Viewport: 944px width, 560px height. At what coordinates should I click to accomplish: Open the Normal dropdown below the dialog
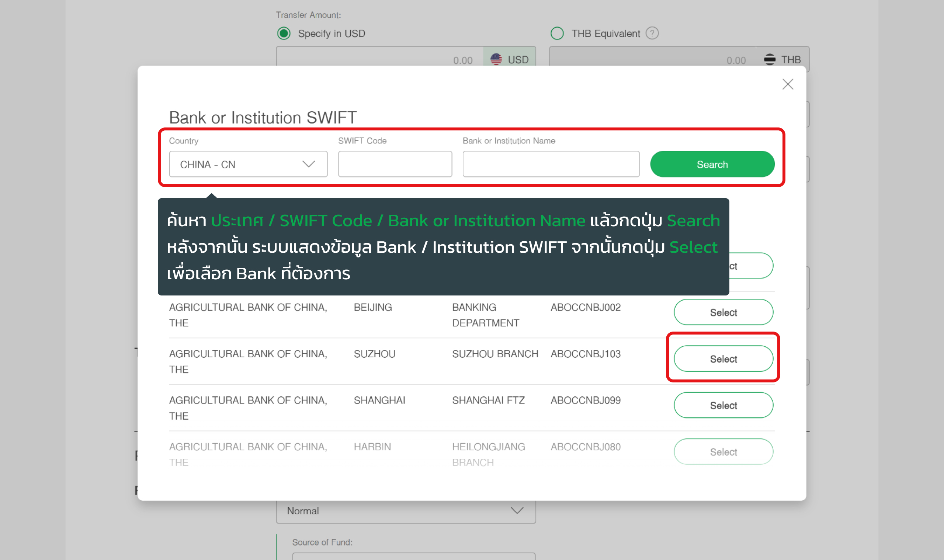click(x=406, y=511)
